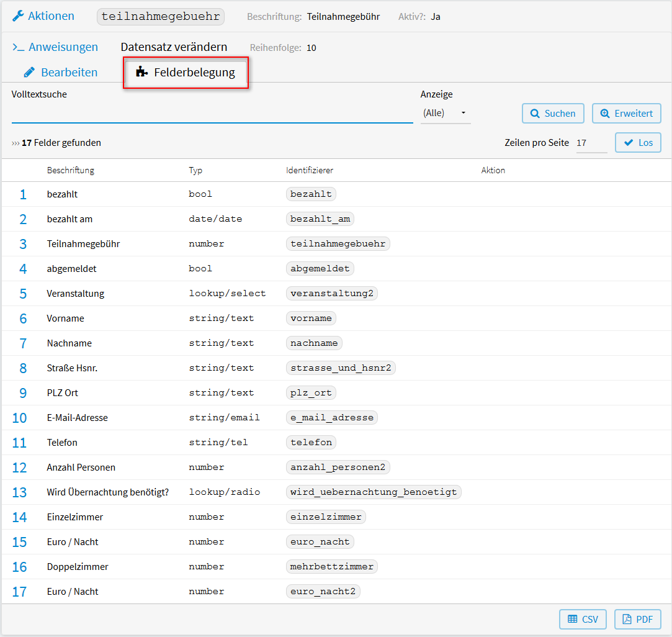Sort by the Identifizierer column header

point(310,170)
